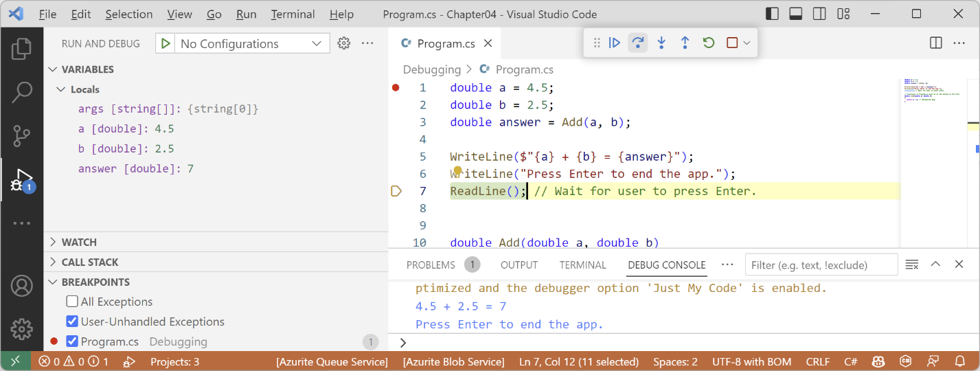980x371 pixels.
Task: Click Ln 7, Col 12 position indicator
Action: coord(579,361)
